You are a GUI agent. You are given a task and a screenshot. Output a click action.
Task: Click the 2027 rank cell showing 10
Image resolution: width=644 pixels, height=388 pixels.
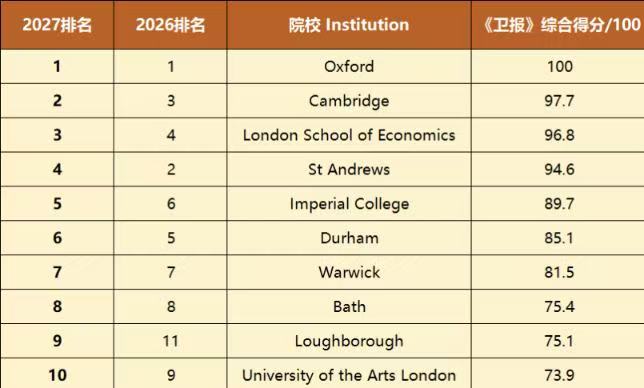point(57,374)
